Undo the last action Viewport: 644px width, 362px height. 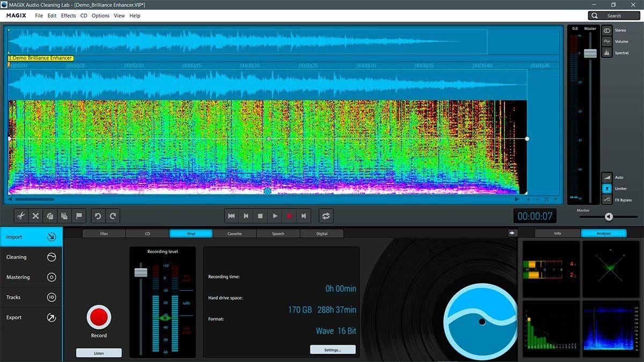(x=98, y=216)
